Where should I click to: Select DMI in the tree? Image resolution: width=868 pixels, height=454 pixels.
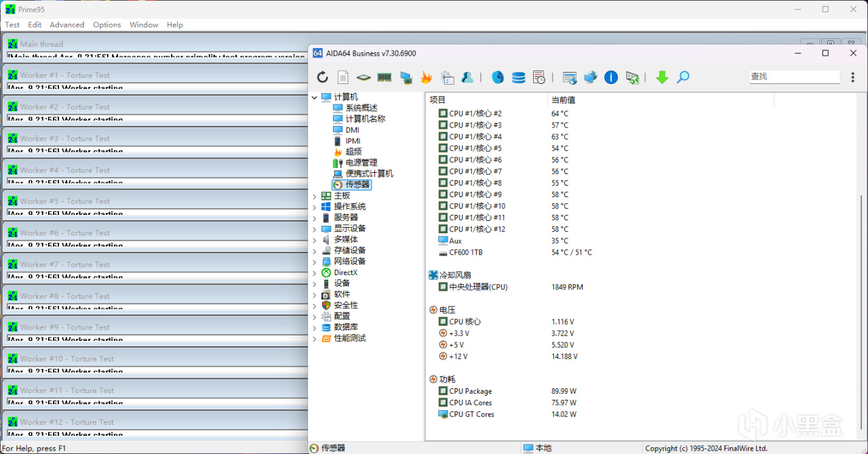point(353,130)
